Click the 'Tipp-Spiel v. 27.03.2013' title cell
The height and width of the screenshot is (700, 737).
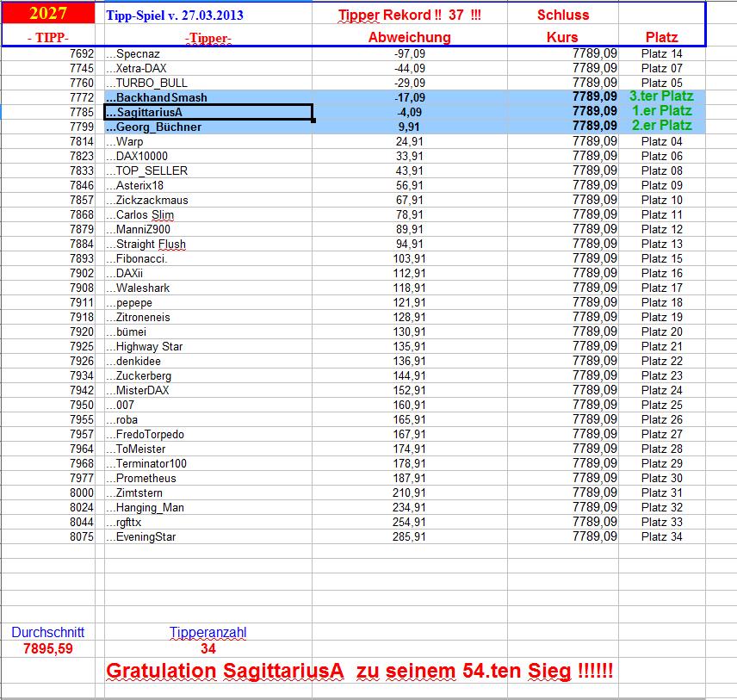click(x=207, y=15)
